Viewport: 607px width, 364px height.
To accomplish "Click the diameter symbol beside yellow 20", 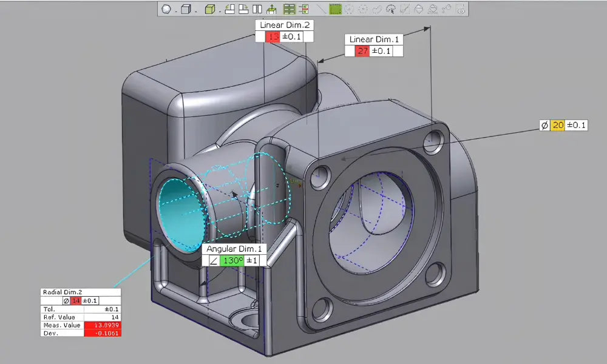I will [x=544, y=125].
